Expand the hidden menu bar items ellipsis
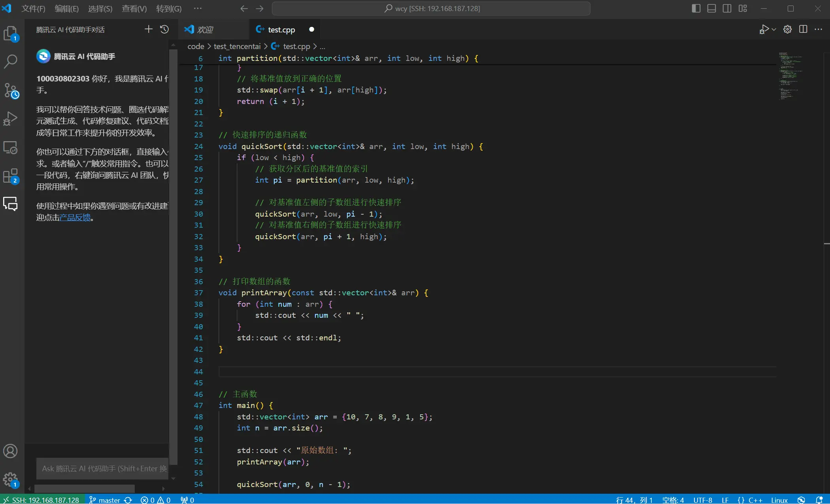Viewport: 830px width, 504px height. pos(198,8)
